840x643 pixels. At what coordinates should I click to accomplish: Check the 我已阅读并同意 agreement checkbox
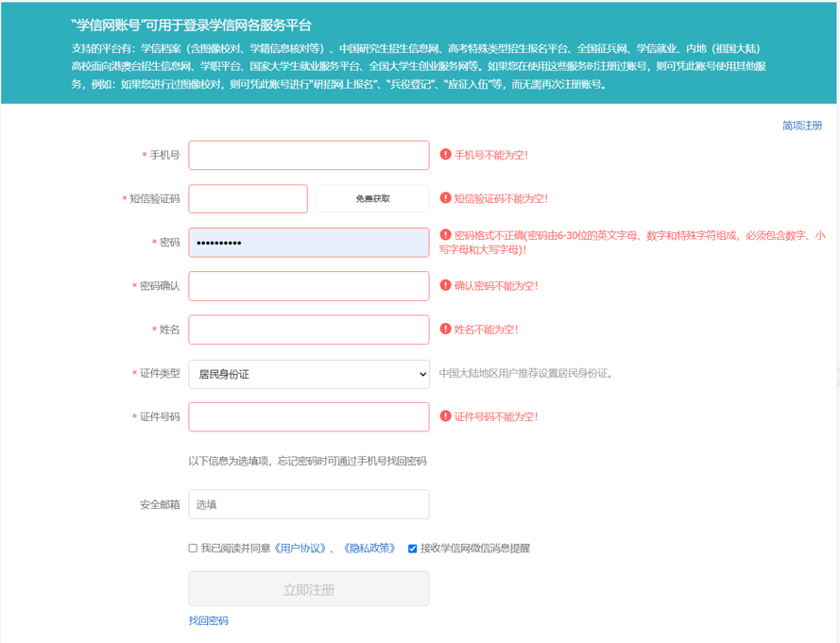pos(193,549)
